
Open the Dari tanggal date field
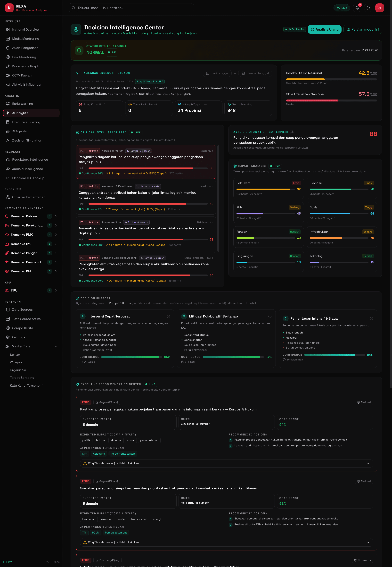click(217, 73)
